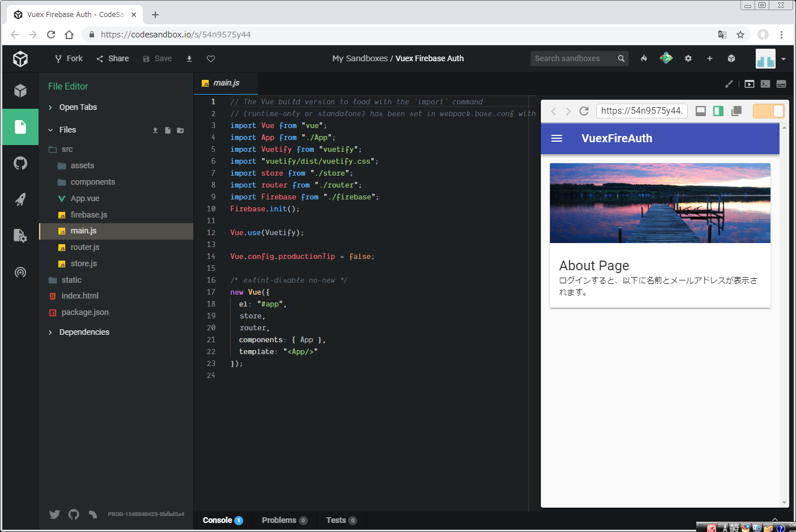This screenshot has height=532, width=796.
Task: Toggle the orange switch in preview toolbar
Action: point(768,111)
